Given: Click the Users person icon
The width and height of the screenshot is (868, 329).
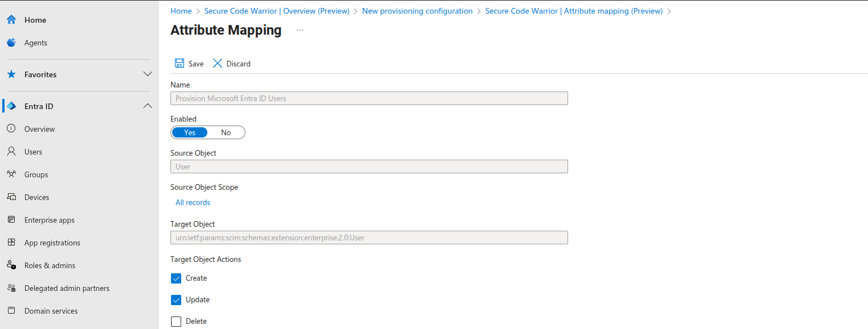Looking at the screenshot, I should point(11,152).
